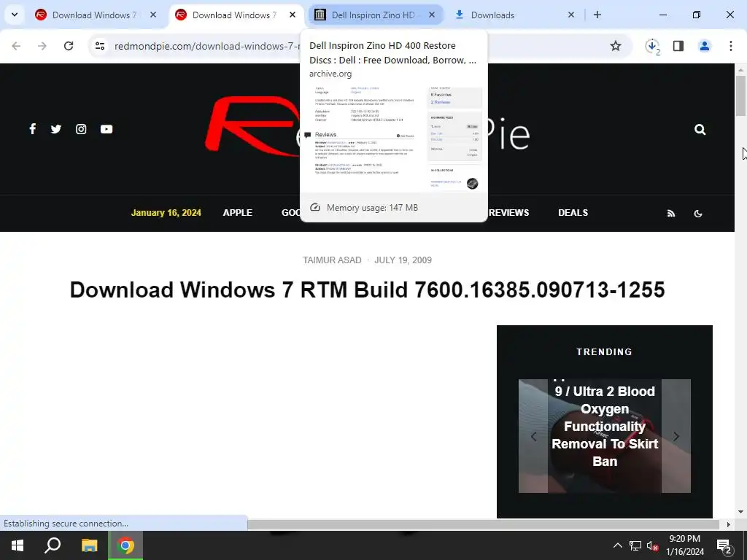The height and width of the screenshot is (560, 747).
Task: Show previous trending slide
Action: 533,436
